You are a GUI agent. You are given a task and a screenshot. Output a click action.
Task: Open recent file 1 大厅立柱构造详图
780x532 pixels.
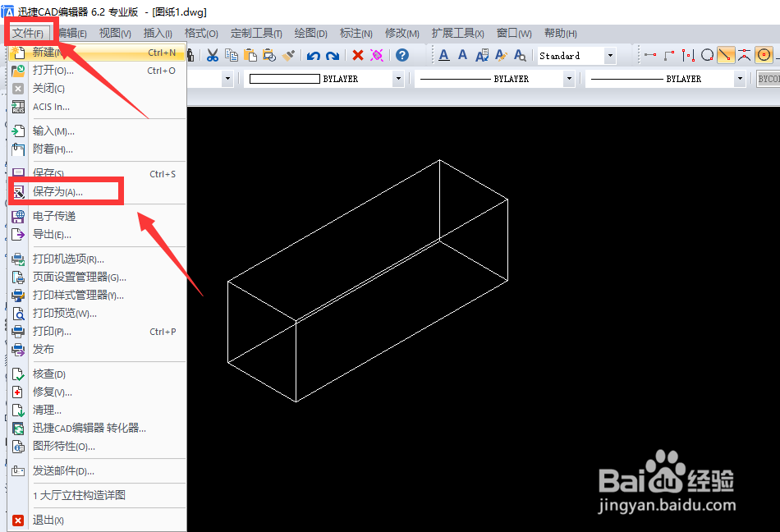tap(97, 495)
